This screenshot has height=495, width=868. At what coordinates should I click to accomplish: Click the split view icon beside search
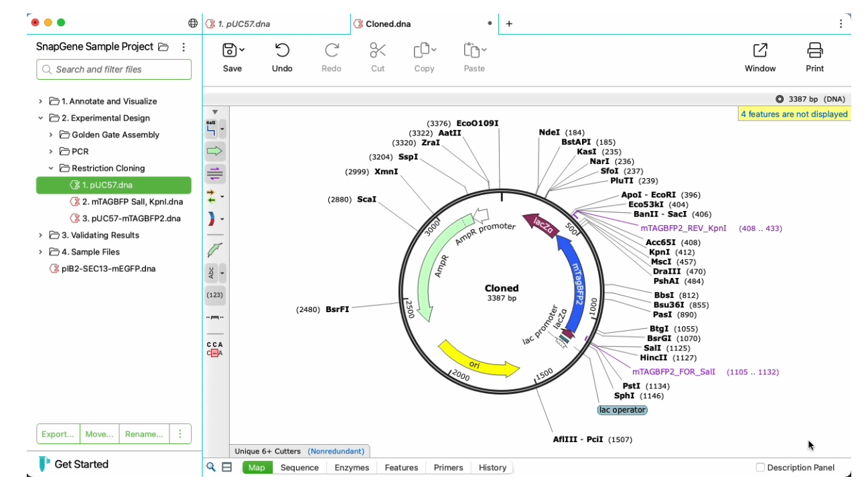click(x=227, y=468)
